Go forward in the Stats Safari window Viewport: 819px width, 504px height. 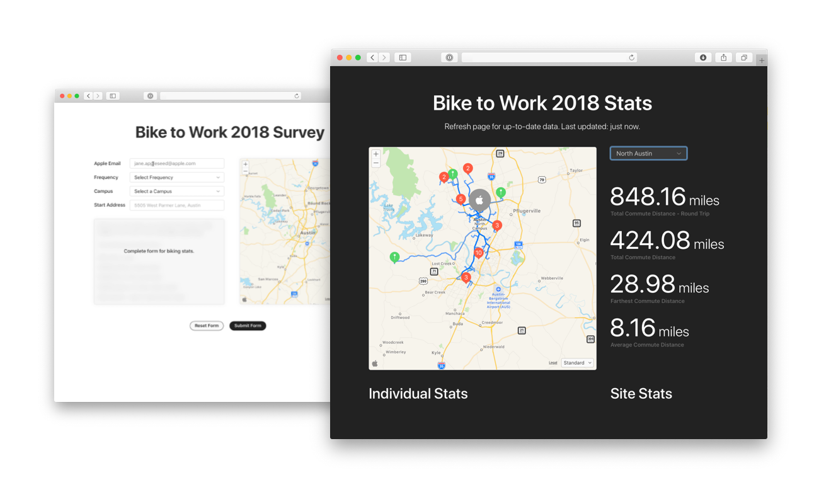click(x=384, y=57)
